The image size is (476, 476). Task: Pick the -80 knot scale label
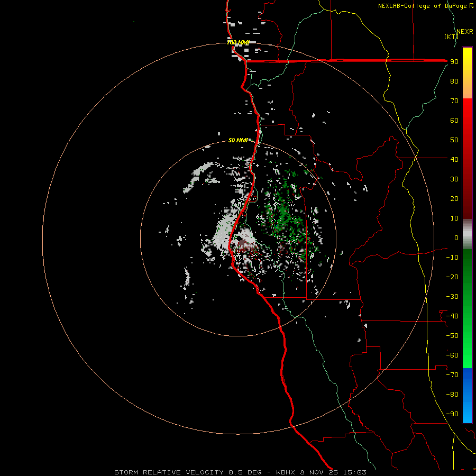point(452,395)
